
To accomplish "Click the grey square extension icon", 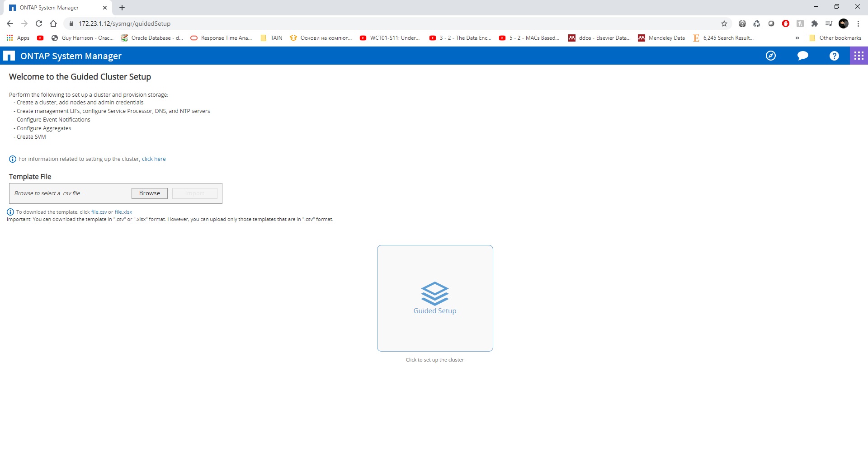I will coord(800,23).
